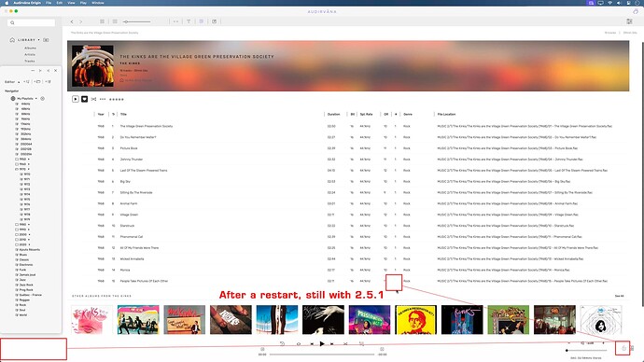Open audio settings icon at top right toolbar
The height and width of the screenshot is (362, 644).
pyautogui.click(x=629, y=21)
